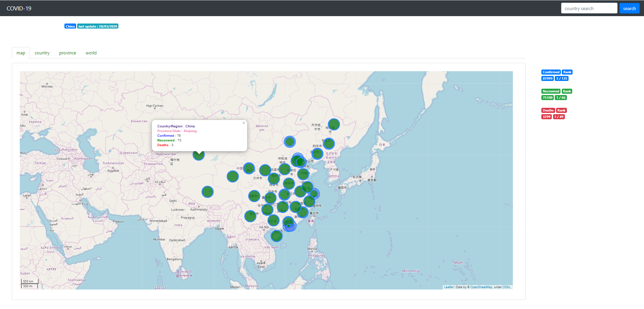Viewport: 644px width, 309px height.
Task: Click the Yunnan marker at 昆明市
Action: [250, 216]
